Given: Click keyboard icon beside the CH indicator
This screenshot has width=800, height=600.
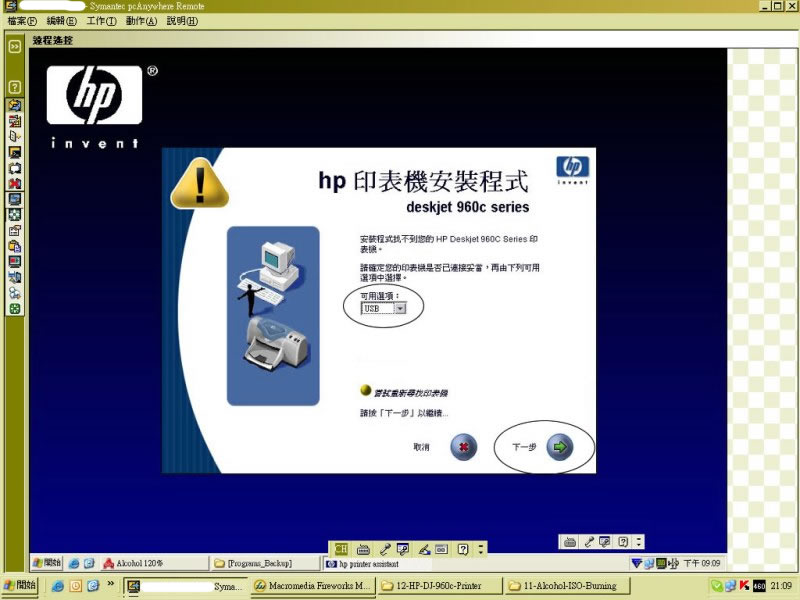Looking at the screenshot, I should tap(363, 549).
